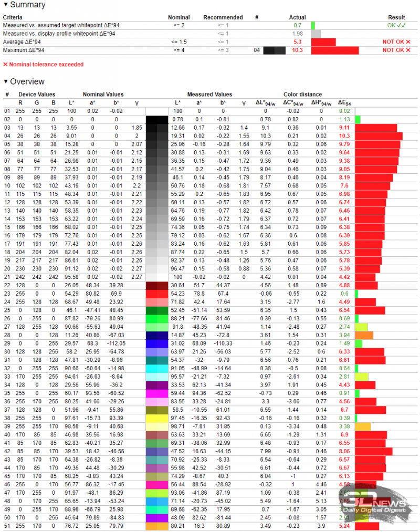Image resolution: width=420 pixels, height=532 pixels.
Task: Click the 'Nominal Values' column header
Action: tap(103, 95)
